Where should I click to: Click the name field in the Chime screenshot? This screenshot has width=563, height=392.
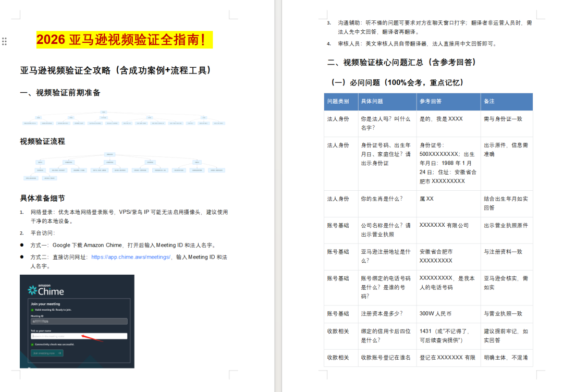coord(79,336)
